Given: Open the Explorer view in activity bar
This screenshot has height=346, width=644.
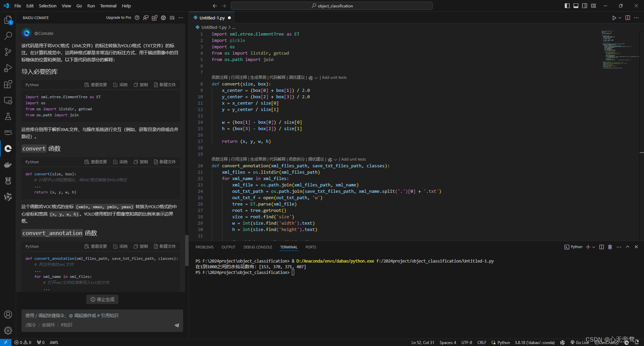Looking at the screenshot, I should (x=8, y=20).
